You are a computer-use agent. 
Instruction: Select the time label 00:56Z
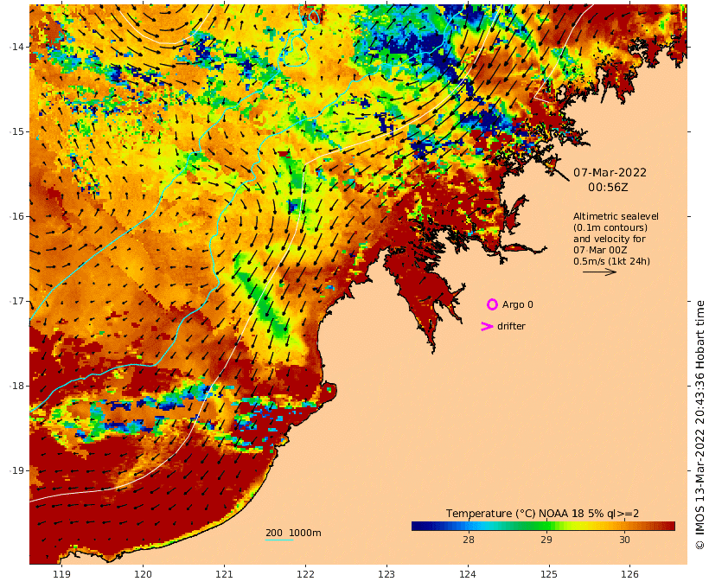[608, 188]
